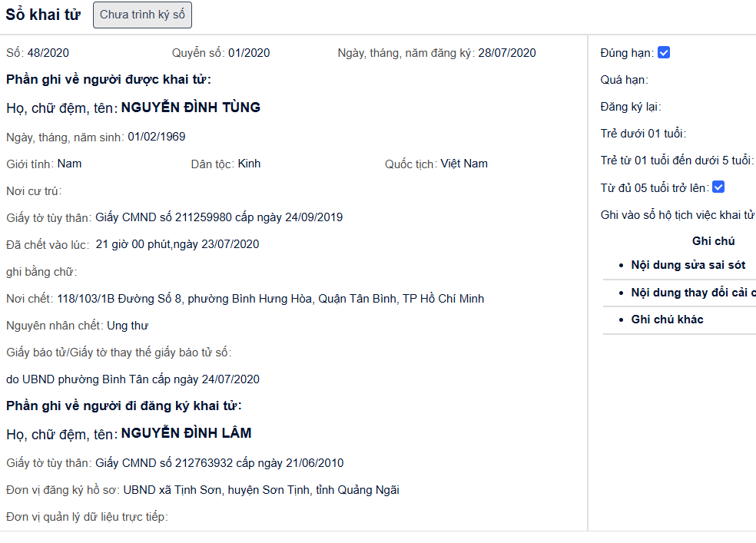
Task: Select the "Ghi chú khác" note item
Action: pyautogui.click(x=667, y=320)
